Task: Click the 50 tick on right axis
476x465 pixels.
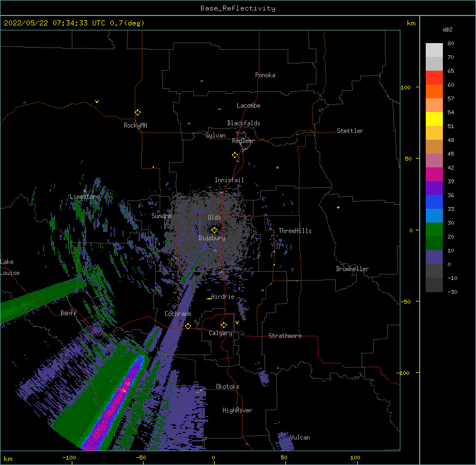Action: click(408, 158)
